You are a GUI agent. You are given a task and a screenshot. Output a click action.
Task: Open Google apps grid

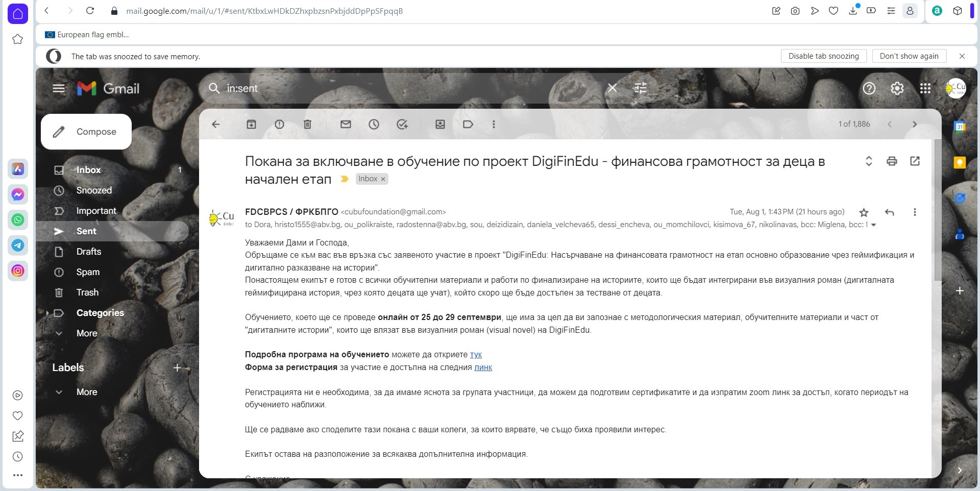[925, 88]
